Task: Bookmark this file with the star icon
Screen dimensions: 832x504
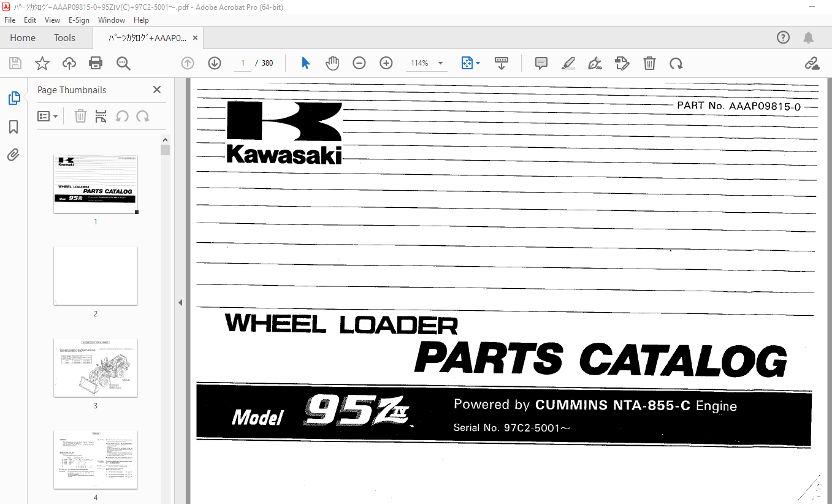Action: (x=42, y=63)
